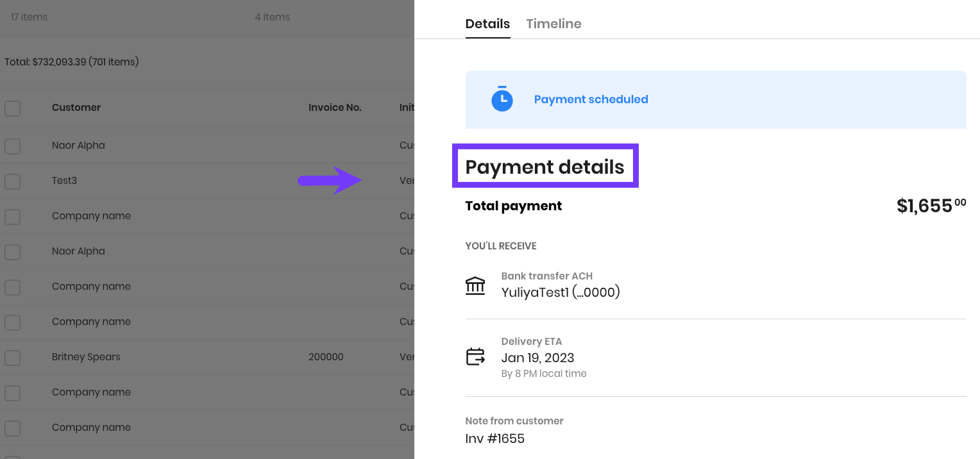Screen dimensions: 980x459
Task: Click the Total payment label
Action: [514, 206]
